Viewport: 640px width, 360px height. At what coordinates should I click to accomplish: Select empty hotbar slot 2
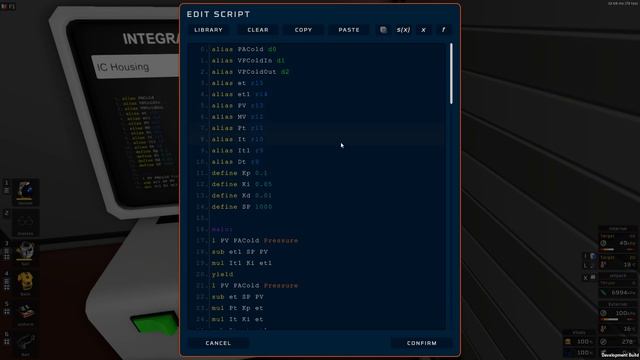click(x=25, y=222)
